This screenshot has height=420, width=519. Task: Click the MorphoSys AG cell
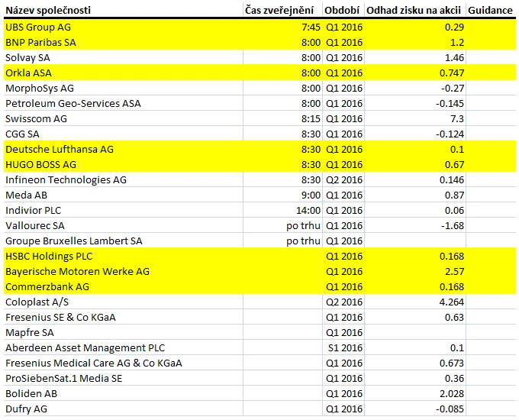click(40, 88)
